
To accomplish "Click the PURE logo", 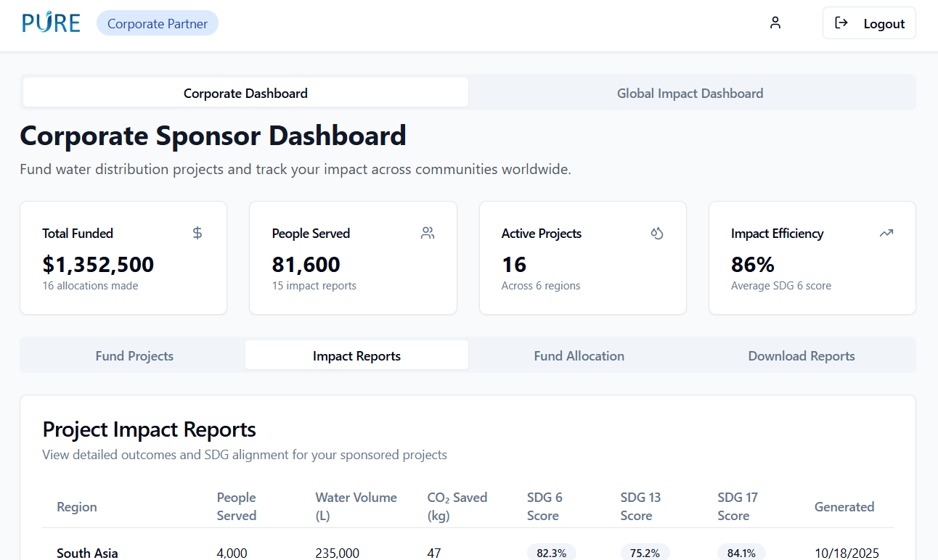I will (51, 23).
